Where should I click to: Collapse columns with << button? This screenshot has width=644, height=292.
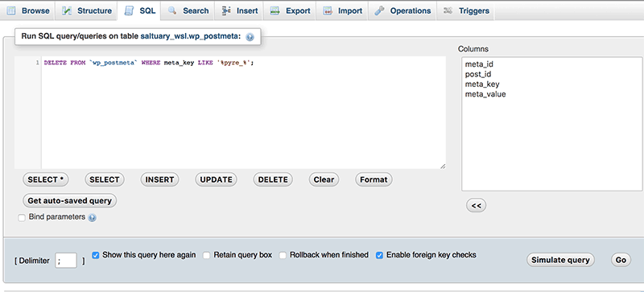[476, 206]
